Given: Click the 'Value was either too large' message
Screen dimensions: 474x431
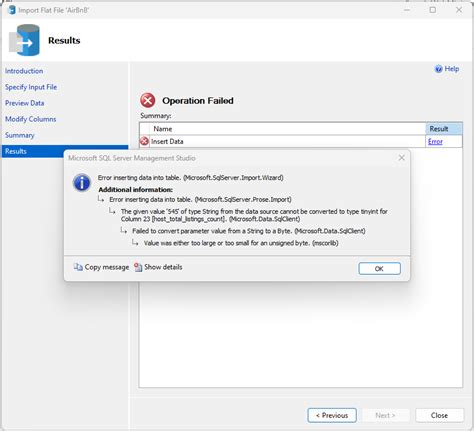Looking at the screenshot, I should pos(241,243).
